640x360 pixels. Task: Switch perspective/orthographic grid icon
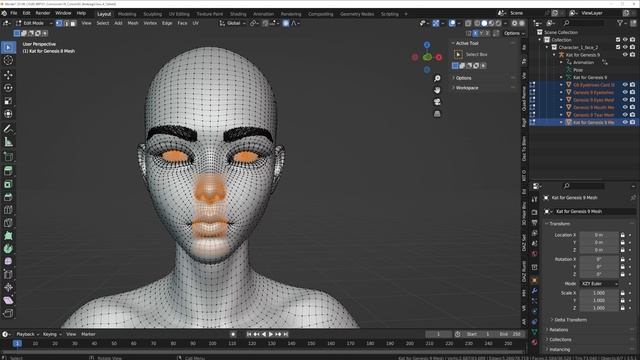(437, 114)
